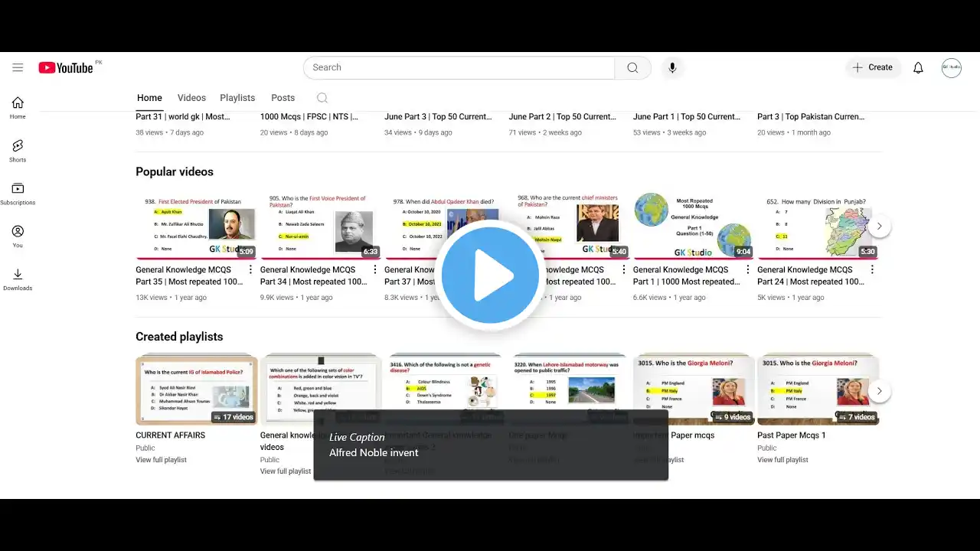Click the Create button
This screenshot has height=551, width=980.
point(874,67)
